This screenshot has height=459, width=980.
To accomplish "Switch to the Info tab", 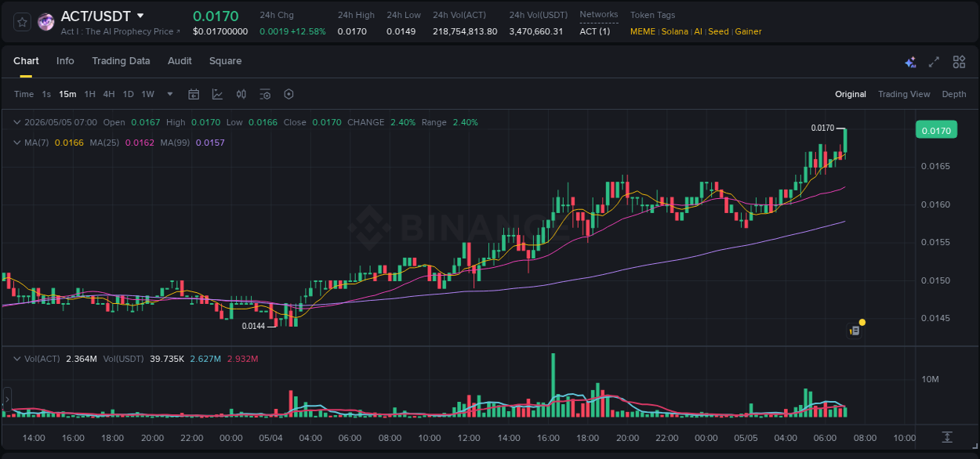I will click(65, 61).
